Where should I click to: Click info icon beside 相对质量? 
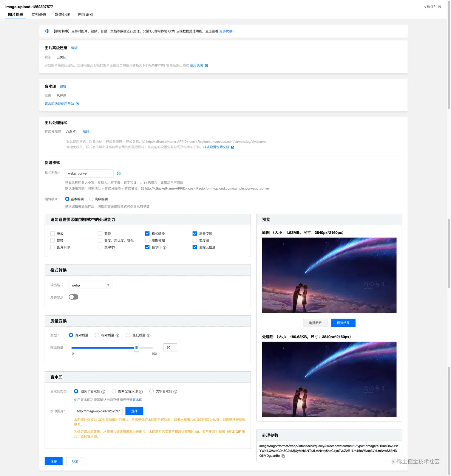point(118,335)
